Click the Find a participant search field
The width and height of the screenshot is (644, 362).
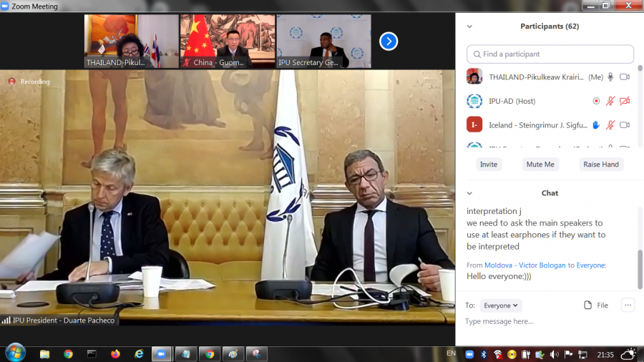550,54
